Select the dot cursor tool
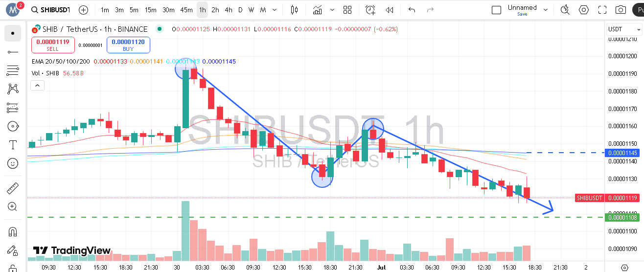The image size is (644, 272). click(x=13, y=33)
